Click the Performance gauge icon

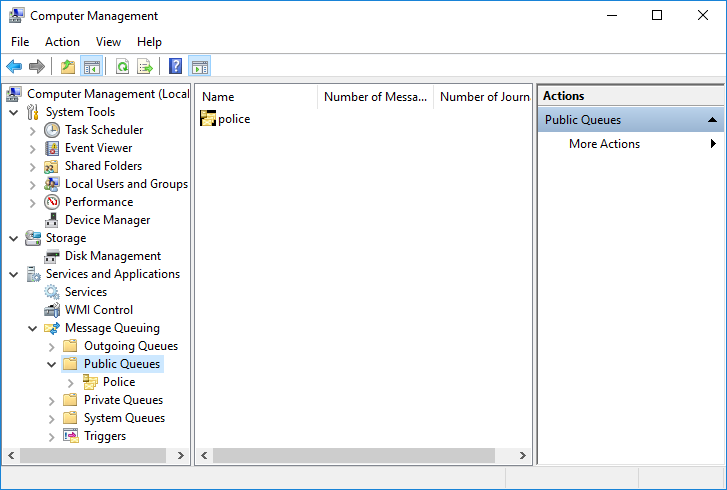[x=51, y=202]
